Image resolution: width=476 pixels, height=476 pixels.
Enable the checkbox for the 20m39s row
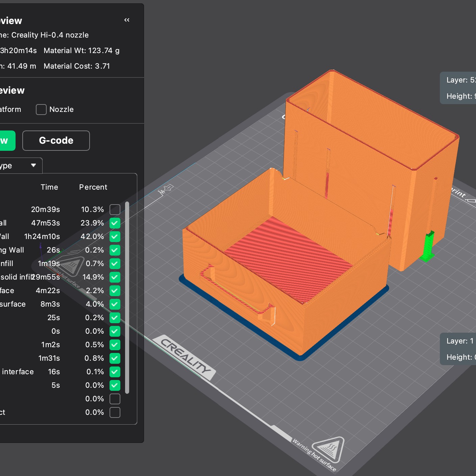pos(115,210)
